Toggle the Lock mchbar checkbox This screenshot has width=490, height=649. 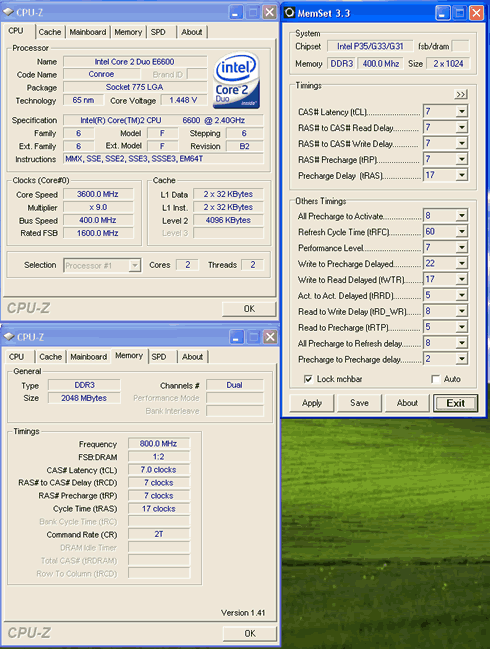point(308,379)
